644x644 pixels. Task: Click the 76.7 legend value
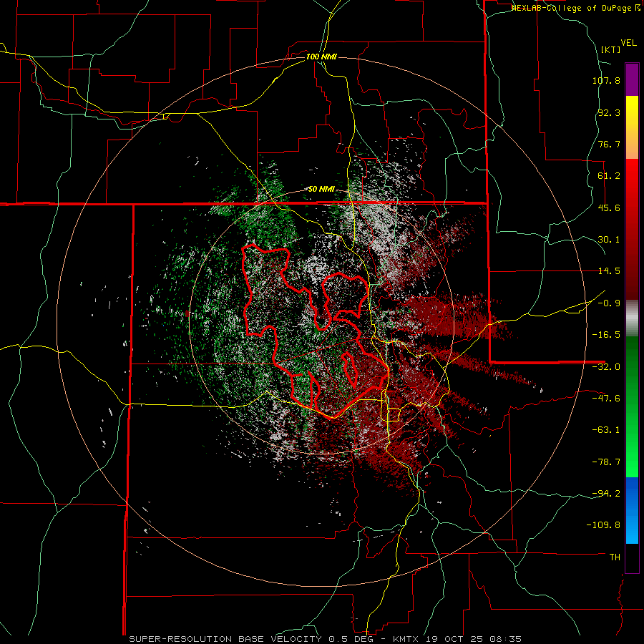pos(609,144)
